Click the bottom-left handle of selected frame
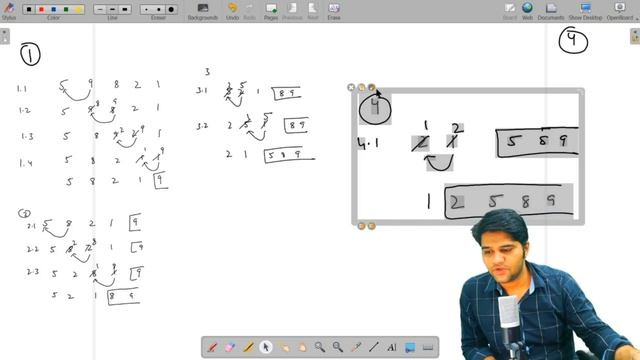The image size is (640, 360). pyautogui.click(x=361, y=226)
